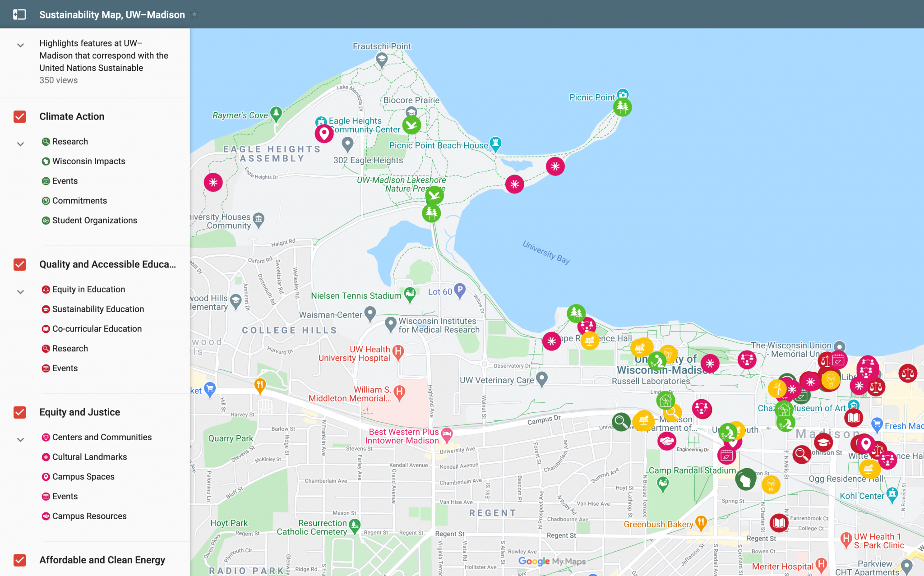
Task: Collapse the Climate Action layer items
Action: (x=20, y=144)
